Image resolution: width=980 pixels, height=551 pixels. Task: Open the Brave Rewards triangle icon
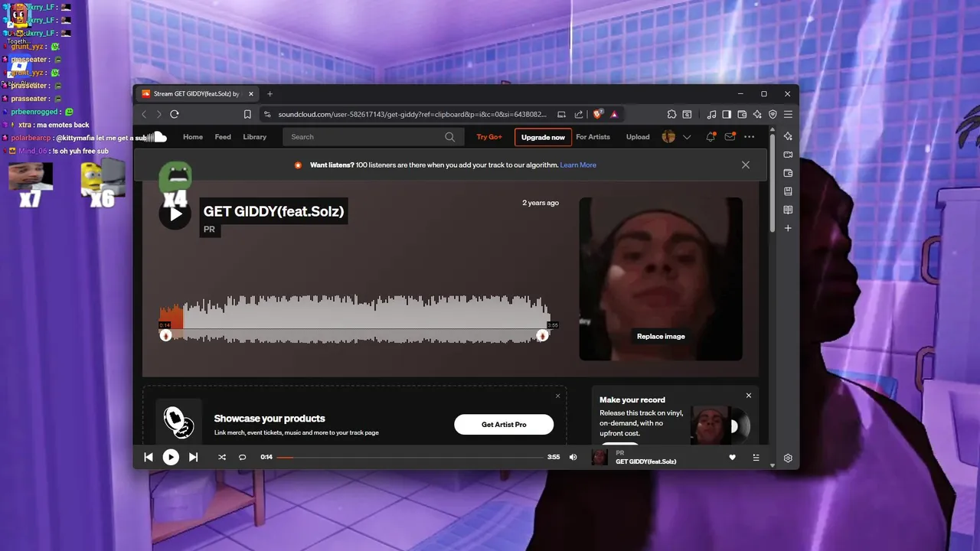[x=614, y=114]
